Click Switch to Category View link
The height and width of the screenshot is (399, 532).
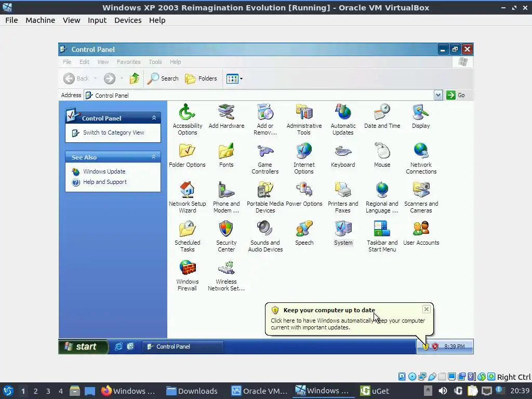coord(113,132)
